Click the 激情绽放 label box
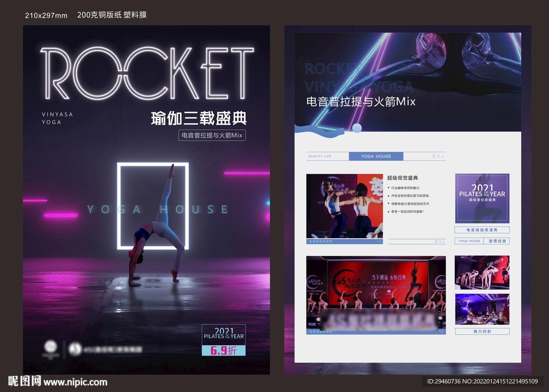 [x=497, y=241]
